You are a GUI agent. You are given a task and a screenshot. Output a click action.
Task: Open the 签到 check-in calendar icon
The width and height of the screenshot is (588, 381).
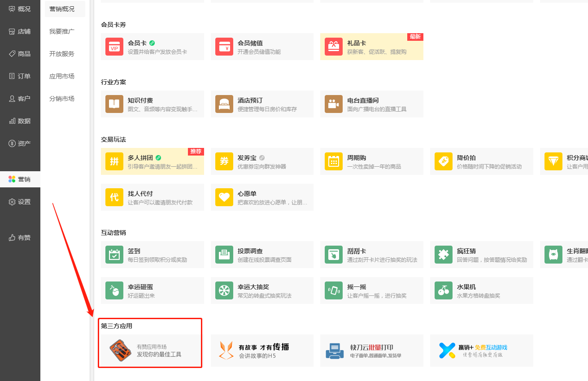[x=114, y=255]
